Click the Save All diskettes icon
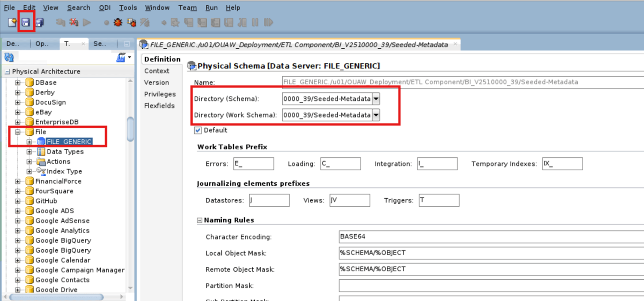The image size is (644, 301). coord(39,22)
